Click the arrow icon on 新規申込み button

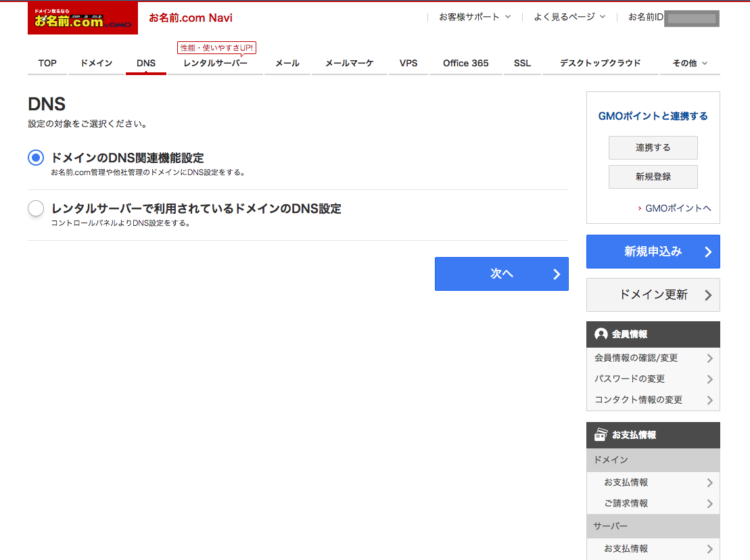point(708,252)
